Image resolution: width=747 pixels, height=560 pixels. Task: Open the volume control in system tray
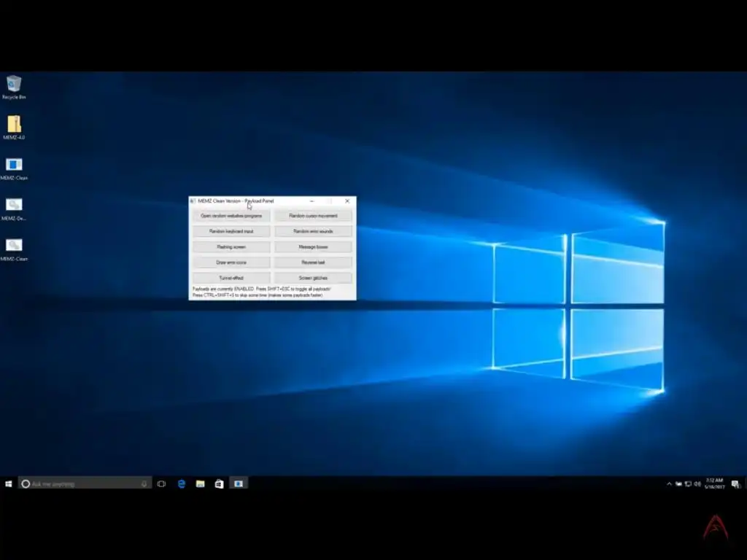coord(697,484)
